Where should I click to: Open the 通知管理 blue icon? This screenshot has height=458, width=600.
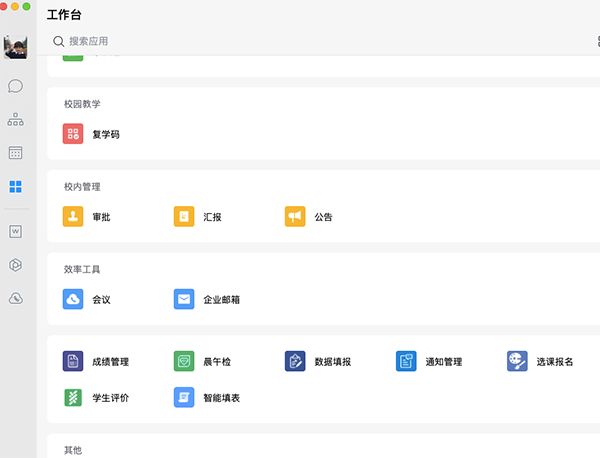point(406,361)
